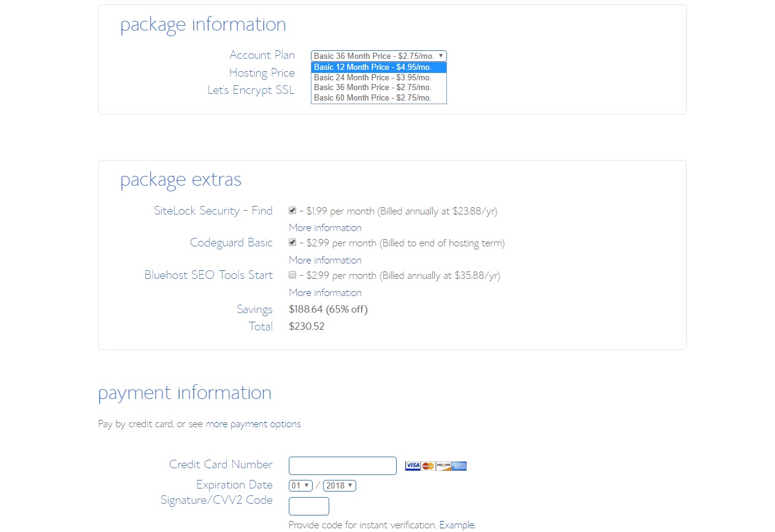Viewport: 775px width, 532px height.
Task: Focus the Credit Card Number field
Action: point(343,466)
